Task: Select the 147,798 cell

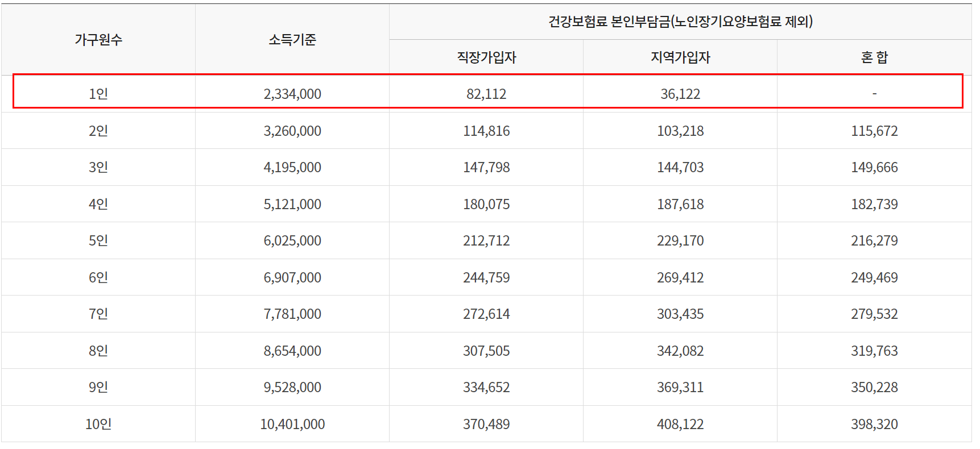Action: [x=486, y=167]
